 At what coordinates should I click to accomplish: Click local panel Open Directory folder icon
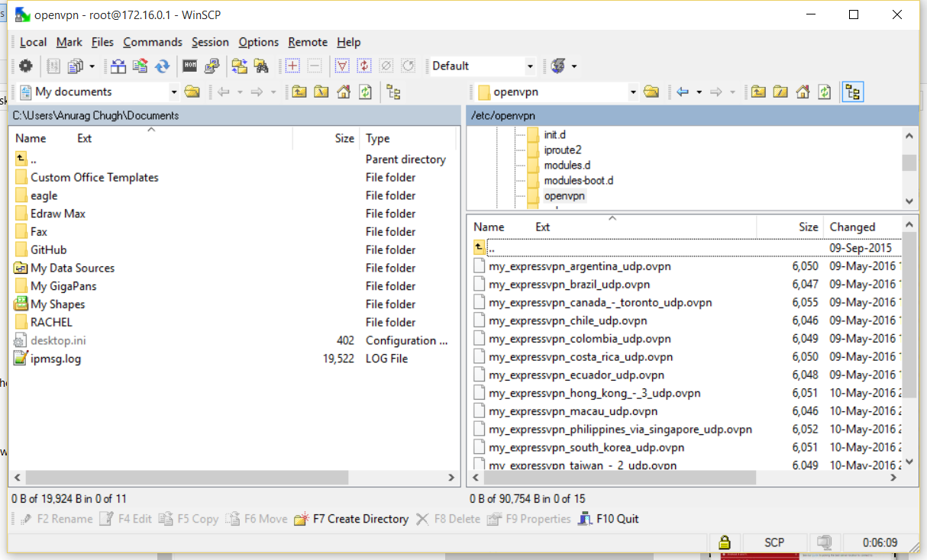(x=192, y=92)
